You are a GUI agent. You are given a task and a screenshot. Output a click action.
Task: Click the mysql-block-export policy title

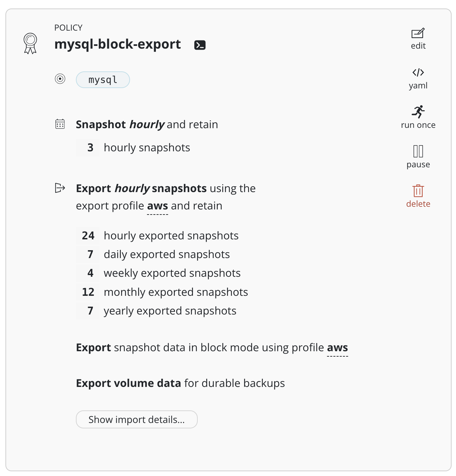(118, 45)
